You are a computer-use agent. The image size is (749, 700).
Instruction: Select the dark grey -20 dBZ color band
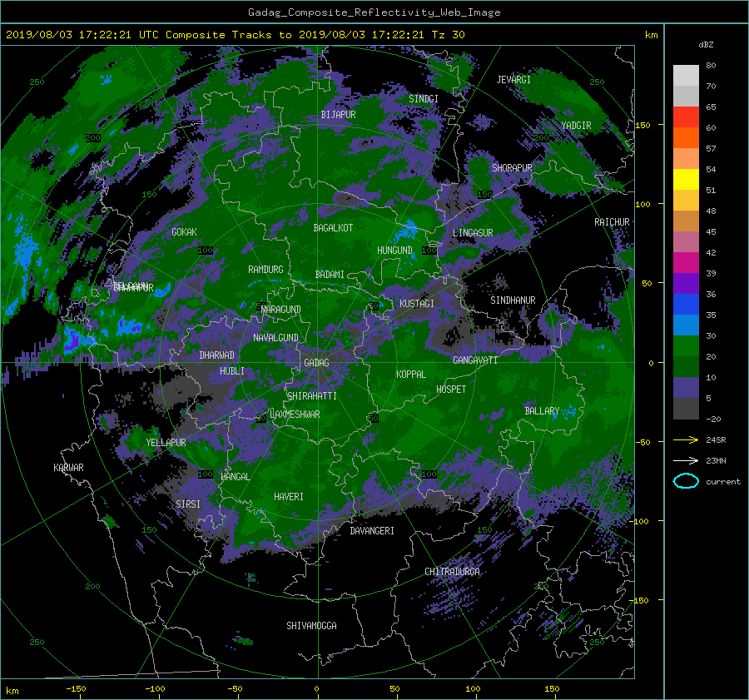point(686,409)
